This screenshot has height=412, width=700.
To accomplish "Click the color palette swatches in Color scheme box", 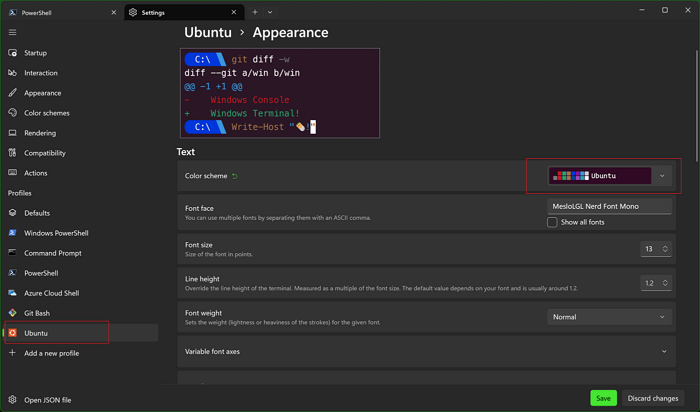I will 571,176.
